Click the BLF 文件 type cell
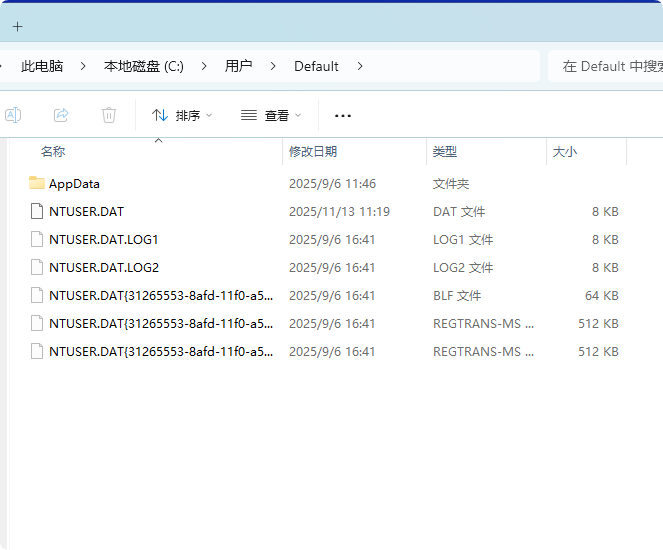This screenshot has width=663, height=550. pyautogui.click(x=457, y=296)
